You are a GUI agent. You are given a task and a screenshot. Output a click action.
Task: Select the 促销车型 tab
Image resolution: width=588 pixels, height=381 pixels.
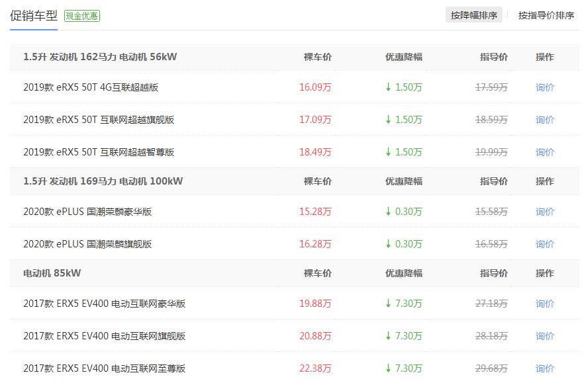click(x=33, y=16)
